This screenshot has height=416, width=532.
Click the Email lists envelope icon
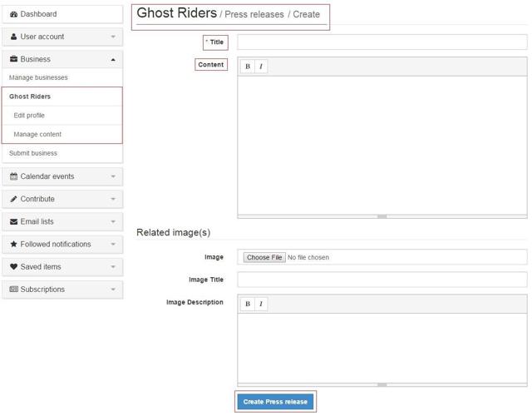[x=13, y=222]
